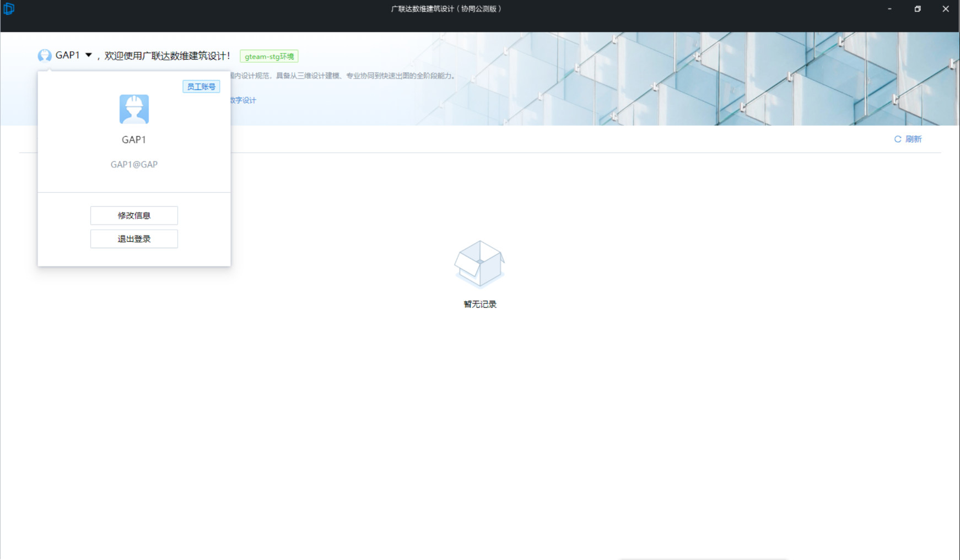Screen dimensions: 960x560
Task: Collapse the GAP1 account dropdown arrow
Action: [88, 55]
